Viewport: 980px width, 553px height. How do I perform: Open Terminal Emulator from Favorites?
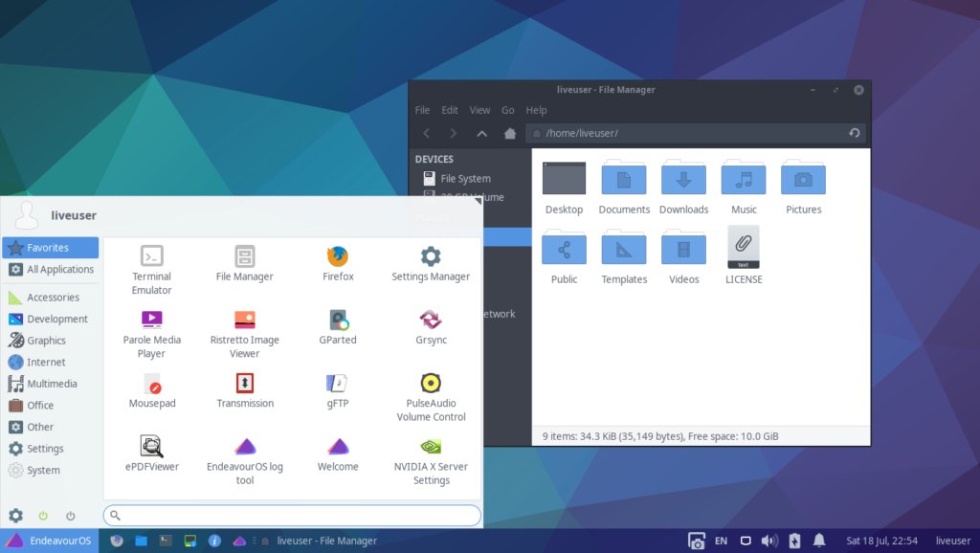[x=151, y=266]
